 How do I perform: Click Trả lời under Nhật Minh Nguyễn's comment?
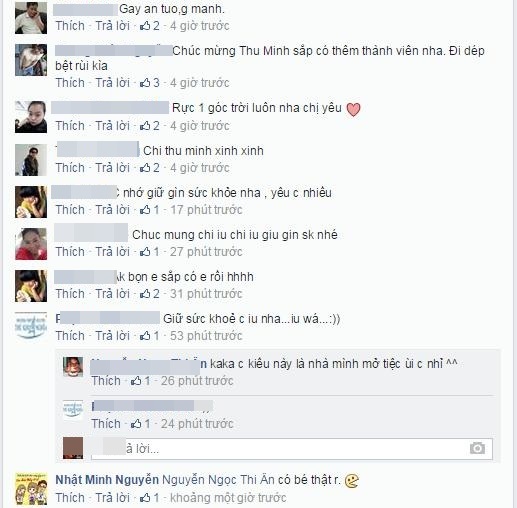pyautogui.click(x=112, y=498)
